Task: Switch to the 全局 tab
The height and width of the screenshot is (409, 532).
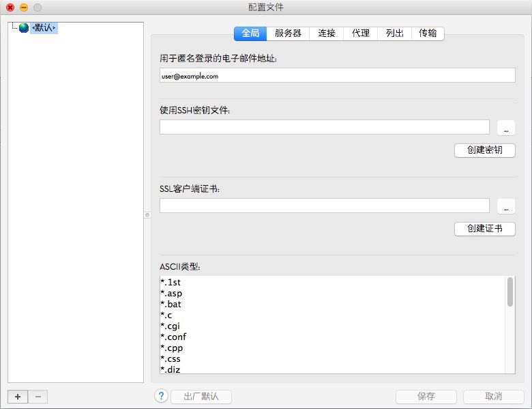Action: [250, 33]
